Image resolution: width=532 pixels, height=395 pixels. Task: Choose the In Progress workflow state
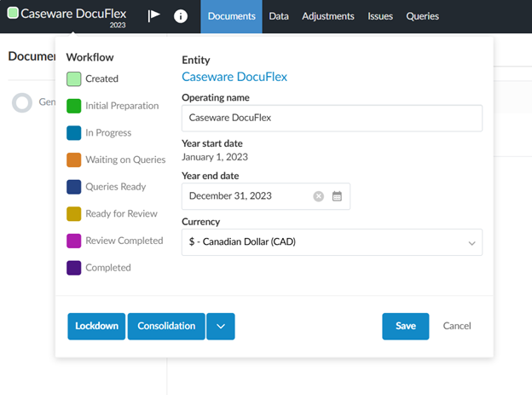point(74,133)
